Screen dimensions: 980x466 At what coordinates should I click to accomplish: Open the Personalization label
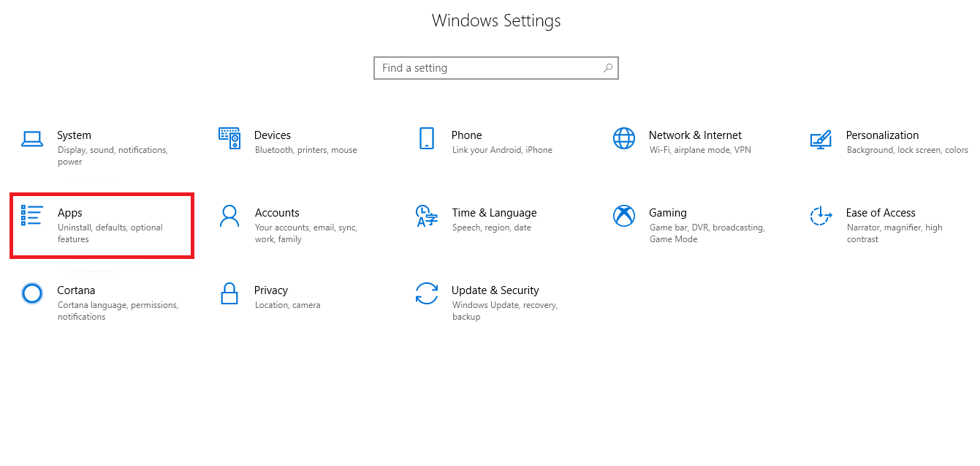point(882,135)
